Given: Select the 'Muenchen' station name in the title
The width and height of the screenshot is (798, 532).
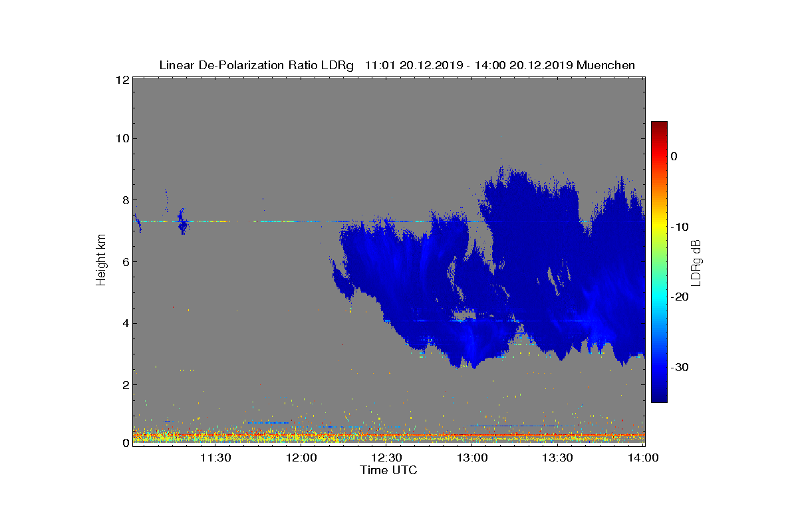Looking at the screenshot, I should 606,65.
